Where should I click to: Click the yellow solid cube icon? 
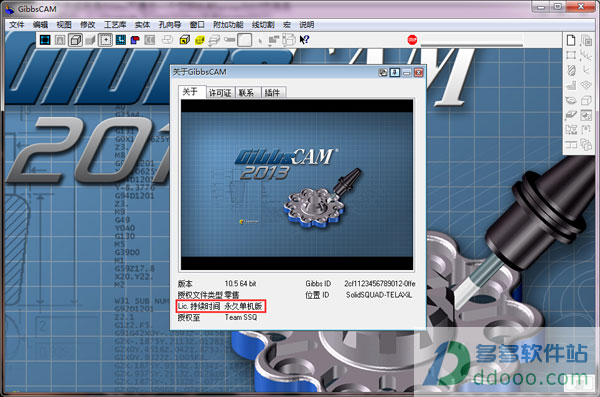199,40
